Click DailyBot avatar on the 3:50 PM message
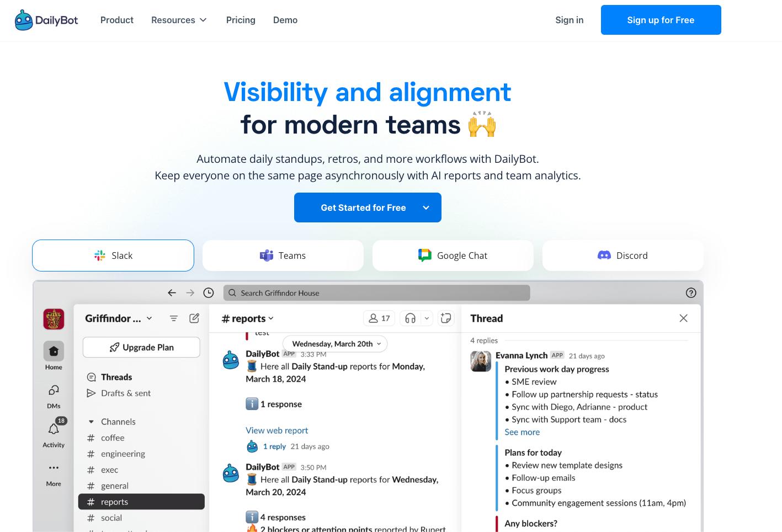782x532 pixels. point(231,473)
